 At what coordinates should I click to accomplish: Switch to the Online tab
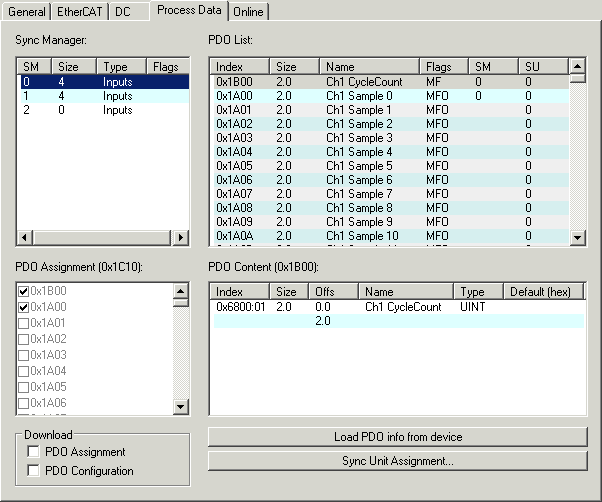(x=248, y=12)
